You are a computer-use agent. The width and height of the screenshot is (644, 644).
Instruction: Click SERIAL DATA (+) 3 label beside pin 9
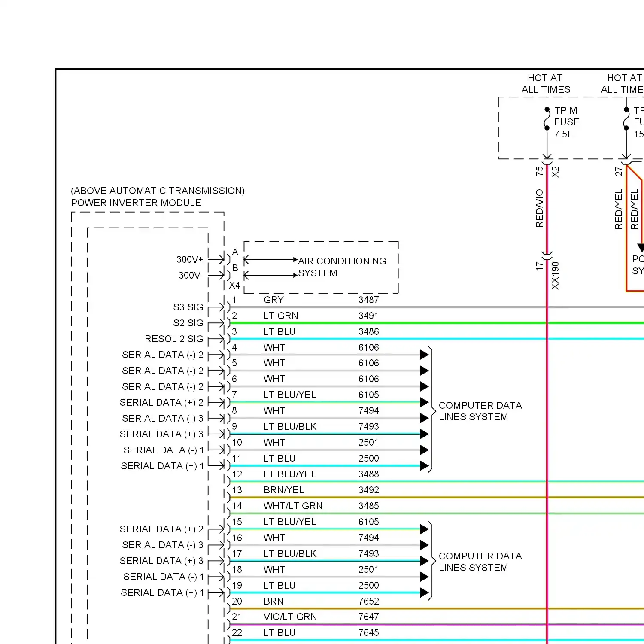[161, 434]
